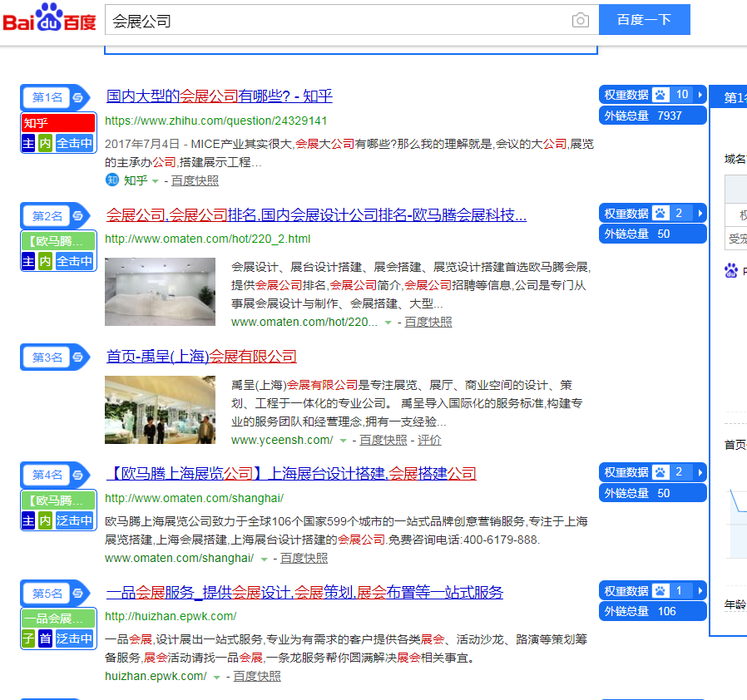Expand 权重数据 arrow for 第2名 result
This screenshot has width=747, height=700.
click(x=700, y=213)
